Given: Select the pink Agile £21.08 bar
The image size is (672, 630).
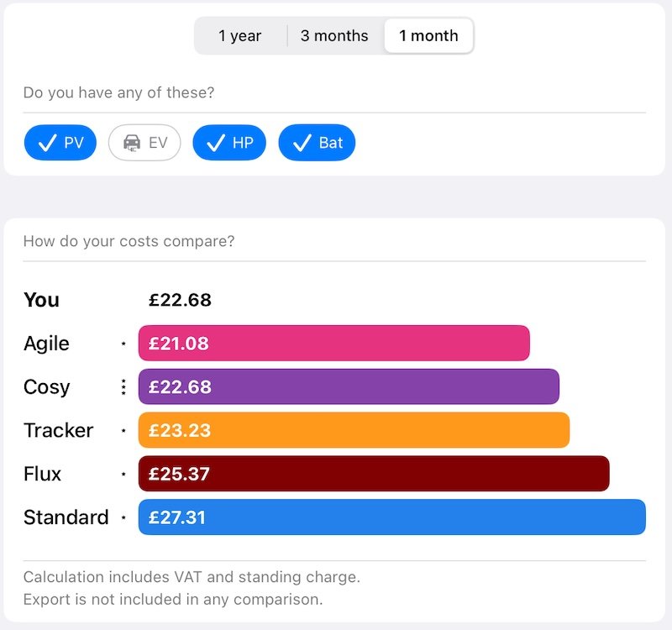Looking at the screenshot, I should coord(333,344).
